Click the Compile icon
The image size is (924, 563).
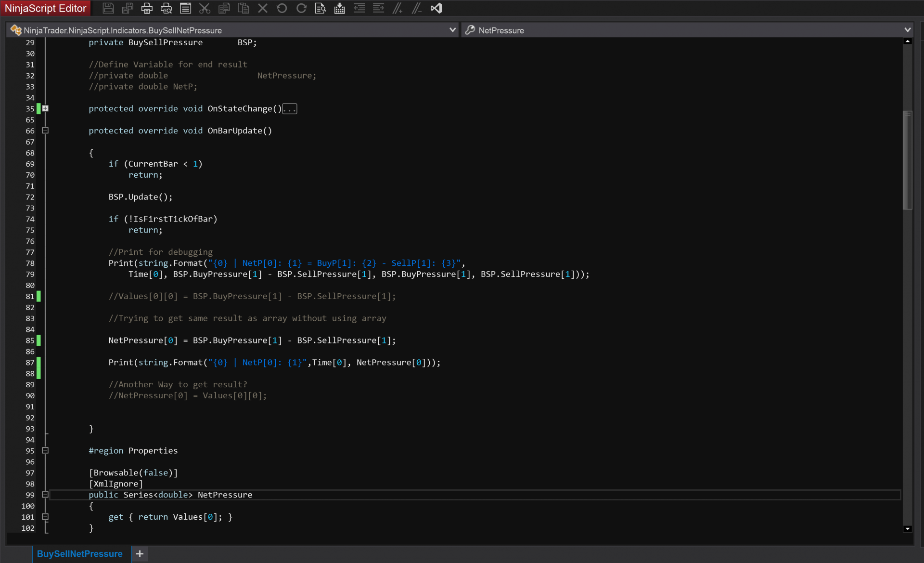[x=340, y=8]
